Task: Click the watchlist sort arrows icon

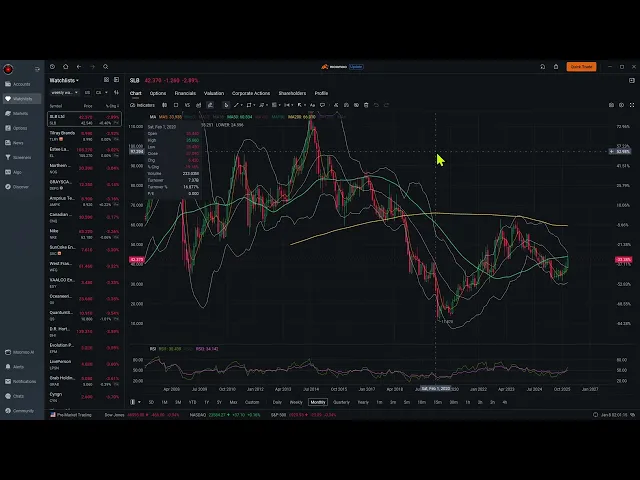Action: 116,93
